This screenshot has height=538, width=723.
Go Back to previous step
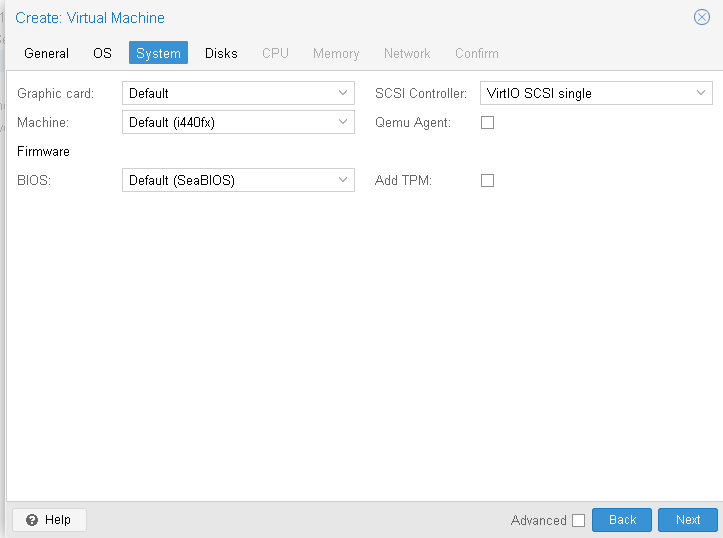pyautogui.click(x=622, y=520)
